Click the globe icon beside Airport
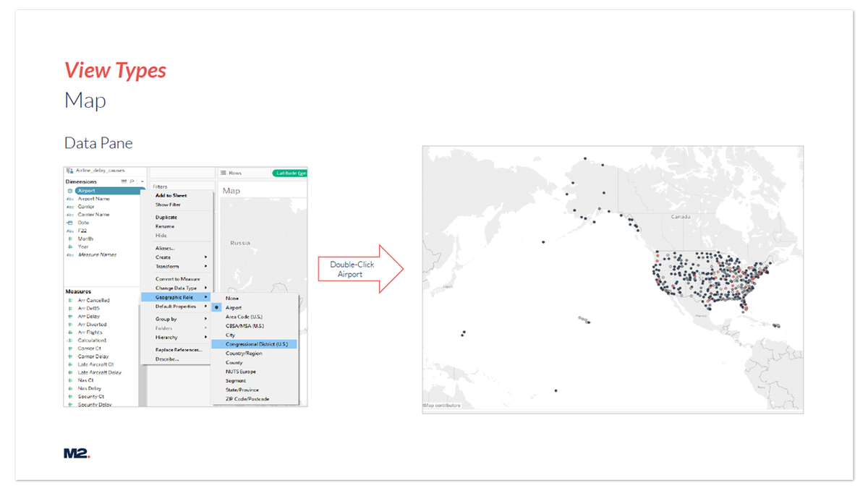868x488 pixels. pyautogui.click(x=70, y=191)
